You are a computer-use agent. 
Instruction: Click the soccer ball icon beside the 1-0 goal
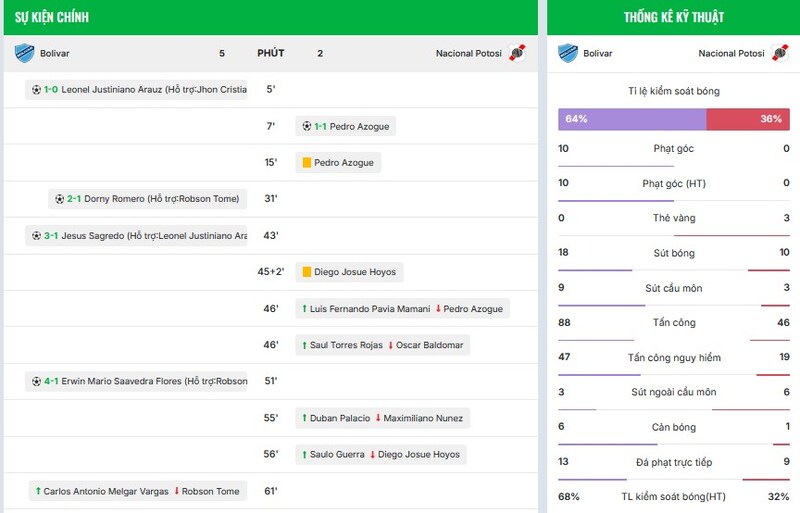37,90
